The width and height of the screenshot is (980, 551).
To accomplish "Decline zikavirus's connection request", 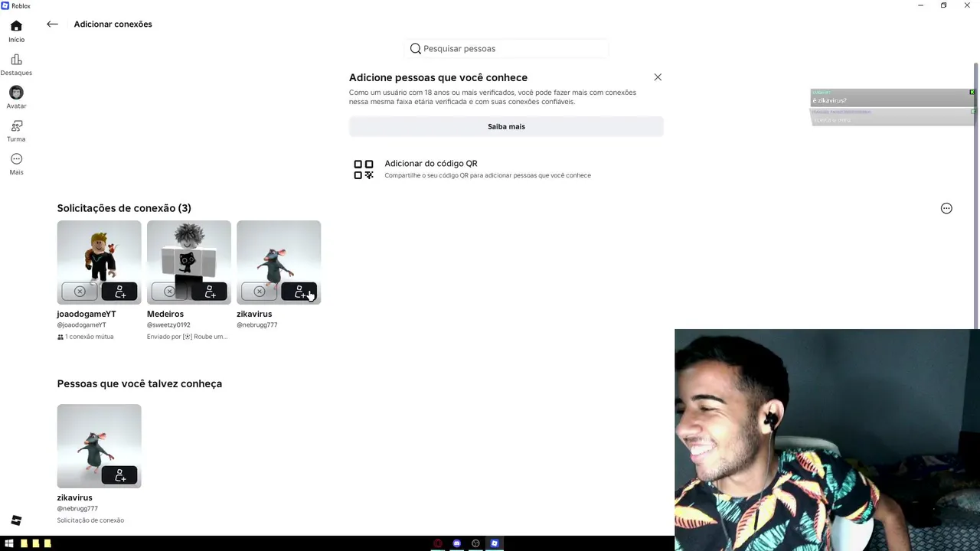I will [x=259, y=292].
